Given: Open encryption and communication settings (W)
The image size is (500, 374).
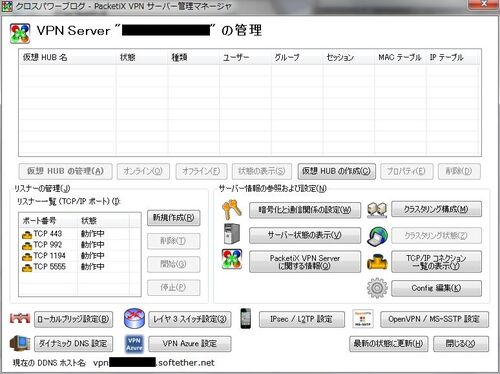Looking at the screenshot, I should [305, 210].
